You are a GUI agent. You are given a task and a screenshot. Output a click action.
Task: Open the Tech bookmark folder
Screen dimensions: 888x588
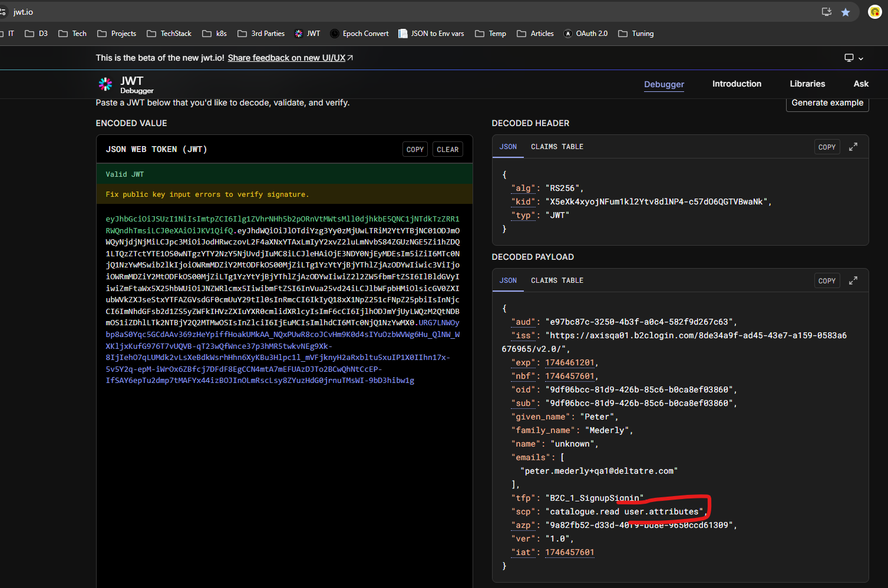click(x=72, y=34)
